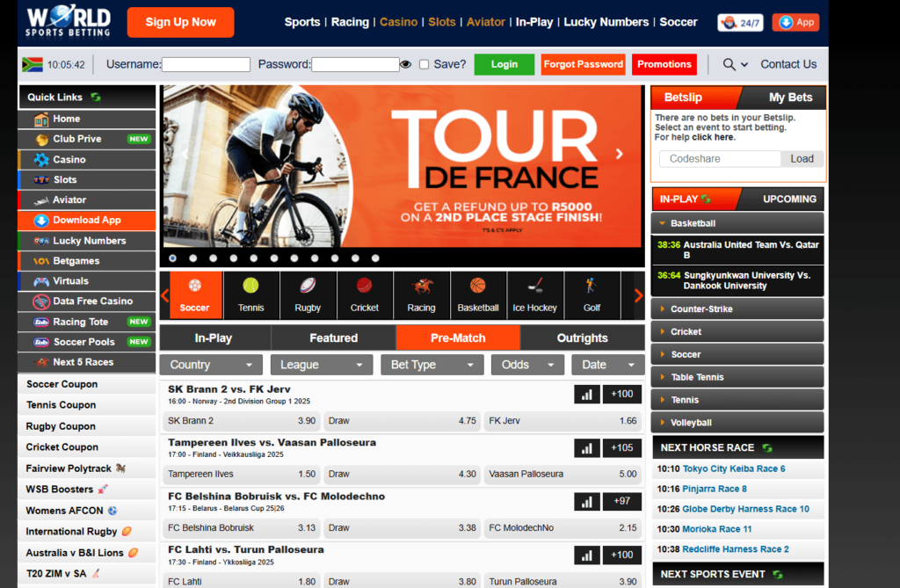Open the Promotions button
This screenshot has width=900, height=588.
pos(664,64)
